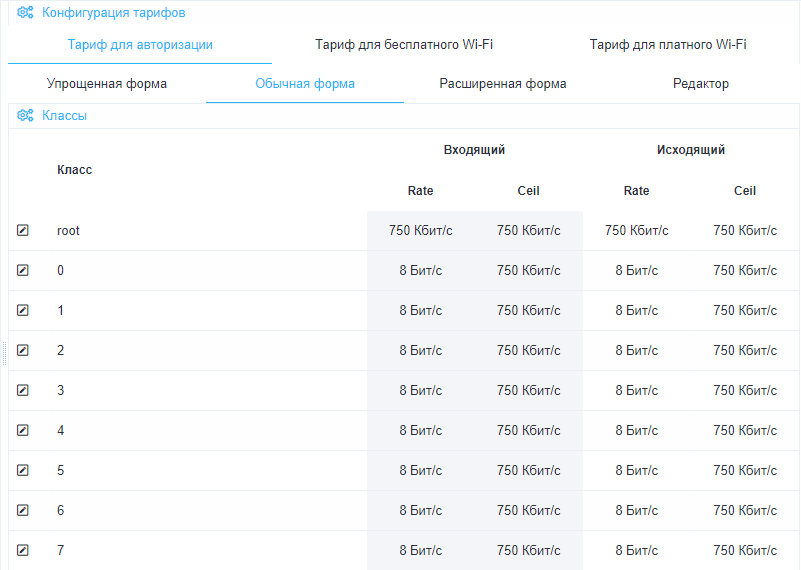Click the gears icon beside Конфигурация тарифов
The height and width of the screenshot is (570, 801).
pos(25,13)
